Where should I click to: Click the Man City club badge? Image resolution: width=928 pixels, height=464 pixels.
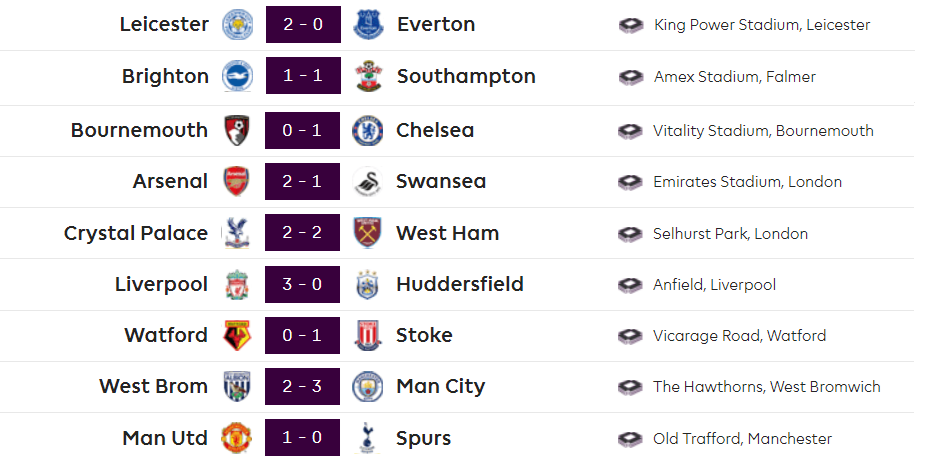[368, 387]
